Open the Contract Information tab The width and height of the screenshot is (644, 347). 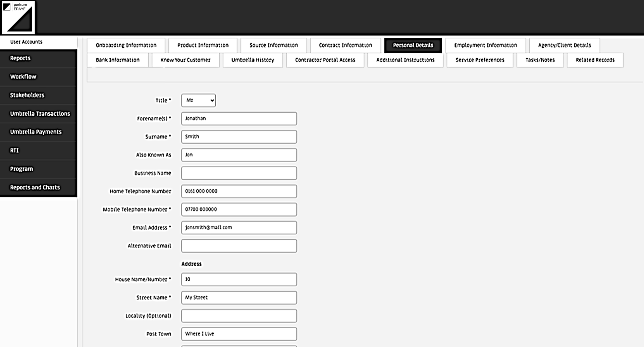[x=345, y=45]
